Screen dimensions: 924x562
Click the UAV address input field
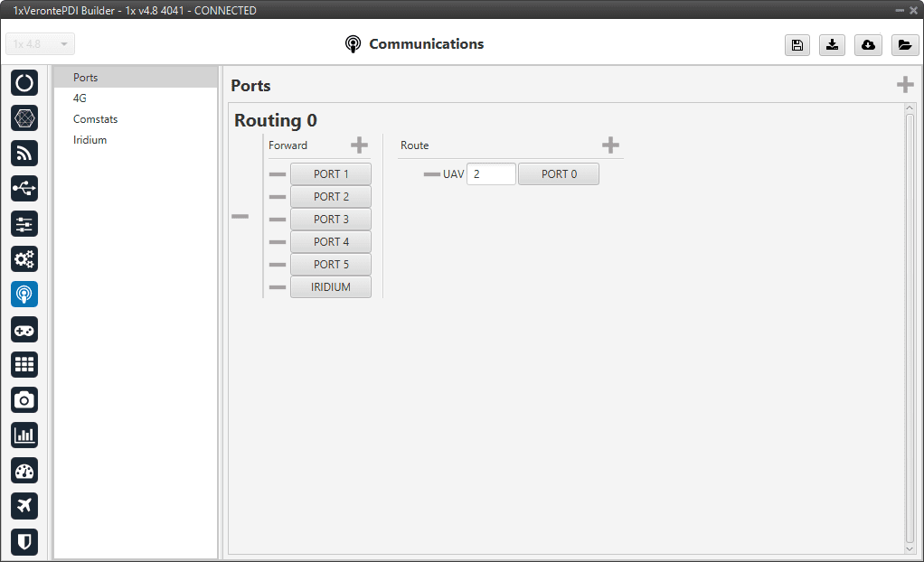point(491,174)
